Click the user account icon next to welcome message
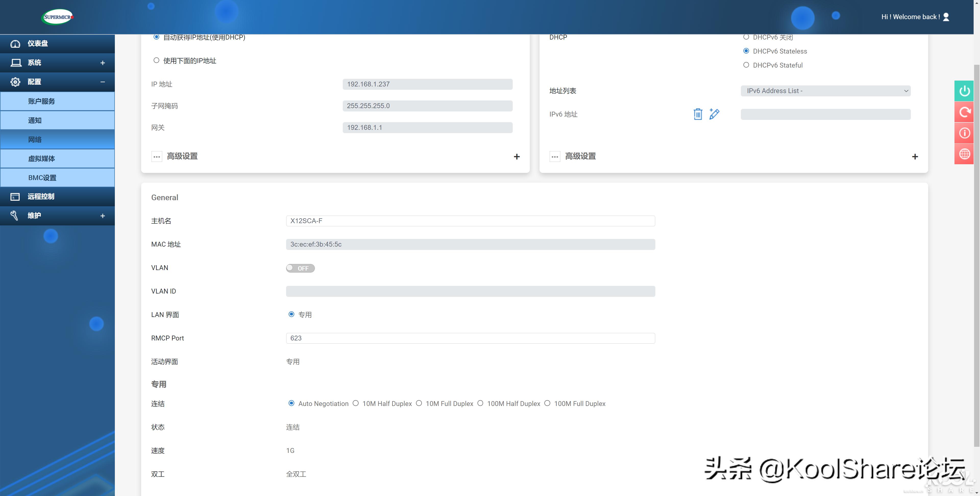 [x=946, y=16]
